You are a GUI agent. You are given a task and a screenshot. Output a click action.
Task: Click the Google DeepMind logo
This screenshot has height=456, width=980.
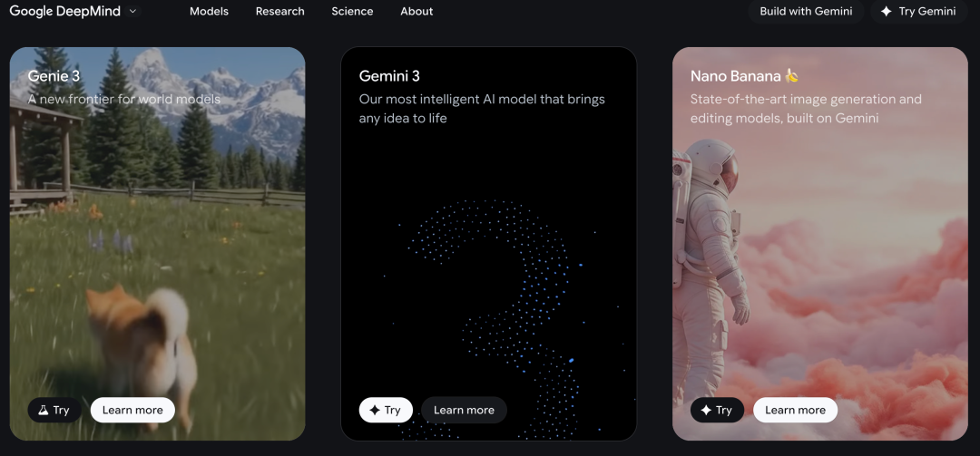pos(65,11)
